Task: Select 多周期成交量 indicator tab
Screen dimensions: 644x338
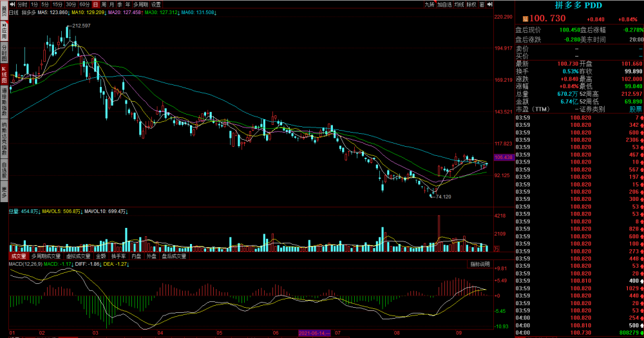Action: [x=46, y=256]
